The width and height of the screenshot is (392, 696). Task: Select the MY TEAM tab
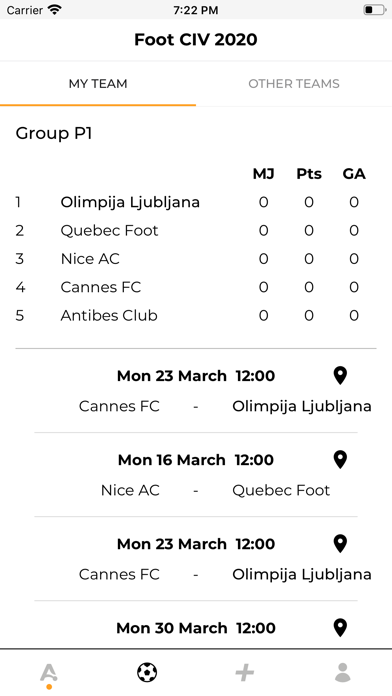pos(98,83)
